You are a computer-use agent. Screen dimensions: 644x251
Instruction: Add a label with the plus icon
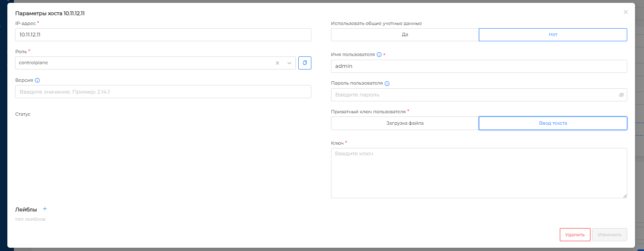pyautogui.click(x=45, y=209)
